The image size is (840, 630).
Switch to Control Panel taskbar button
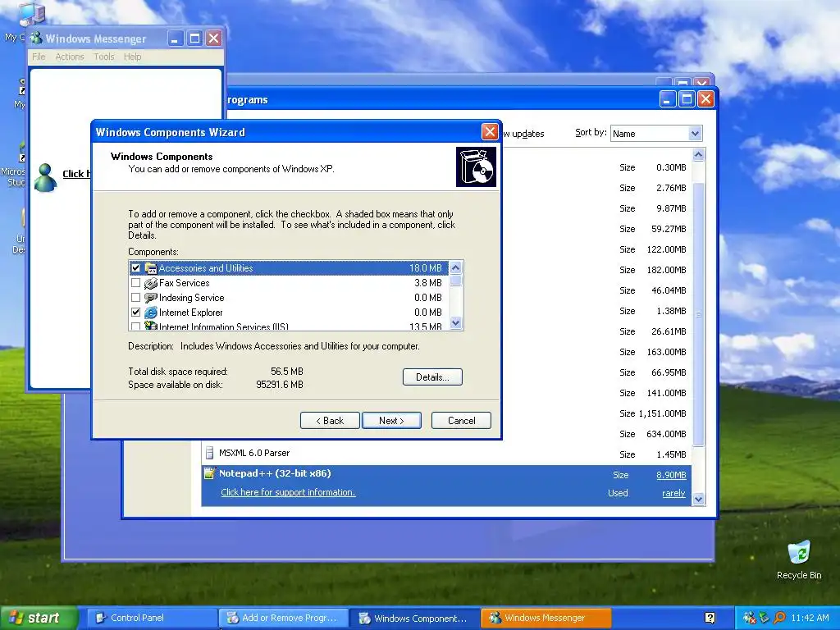point(152,618)
